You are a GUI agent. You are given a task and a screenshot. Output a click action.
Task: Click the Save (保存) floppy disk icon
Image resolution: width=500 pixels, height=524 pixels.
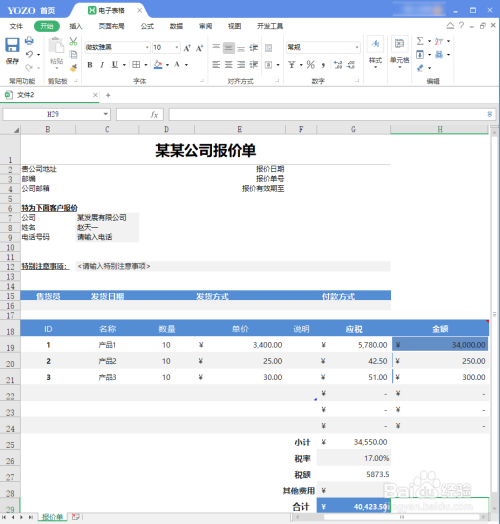(12, 45)
